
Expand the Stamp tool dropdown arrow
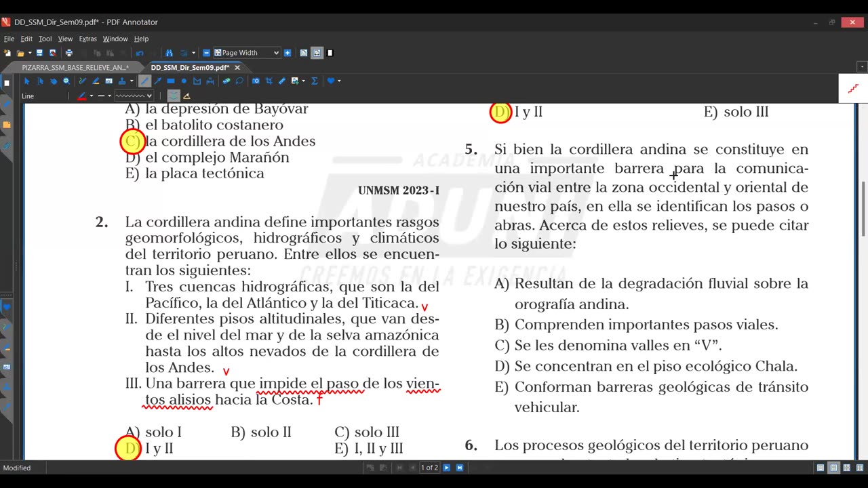tap(132, 81)
